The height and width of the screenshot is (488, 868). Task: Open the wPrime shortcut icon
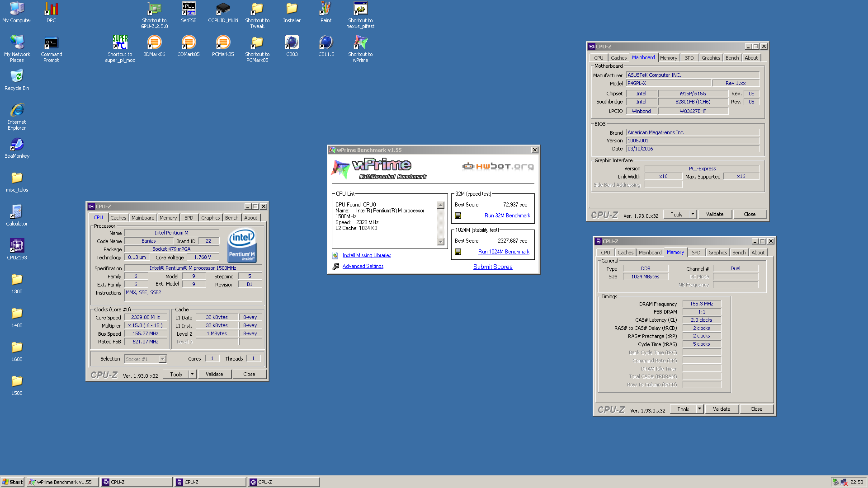click(x=360, y=49)
